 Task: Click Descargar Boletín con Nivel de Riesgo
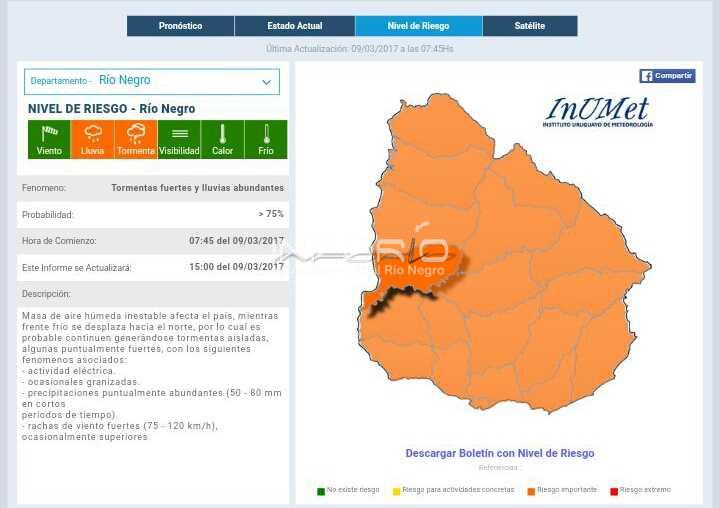[499, 453]
